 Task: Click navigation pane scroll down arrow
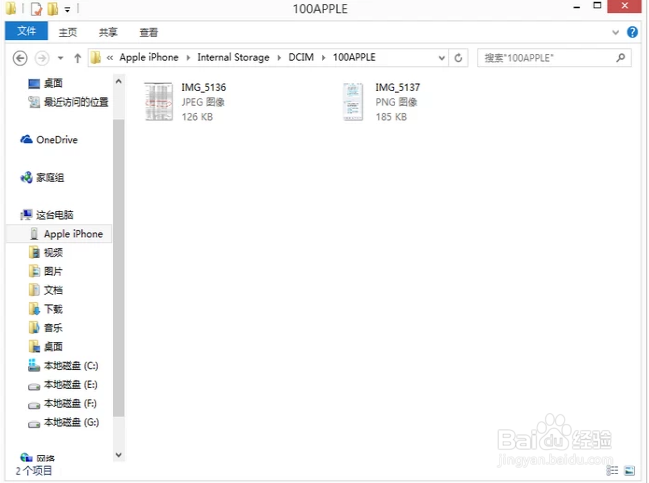118,455
